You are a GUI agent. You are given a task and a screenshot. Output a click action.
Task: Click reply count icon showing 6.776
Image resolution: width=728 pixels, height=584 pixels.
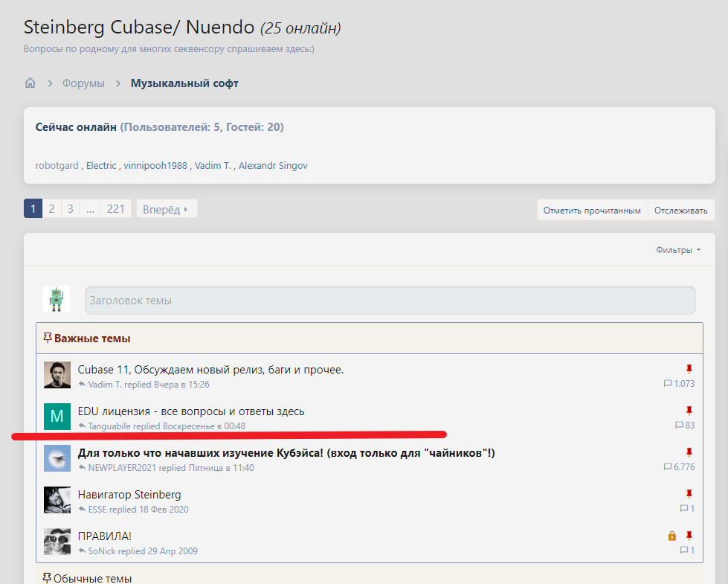pos(668,467)
